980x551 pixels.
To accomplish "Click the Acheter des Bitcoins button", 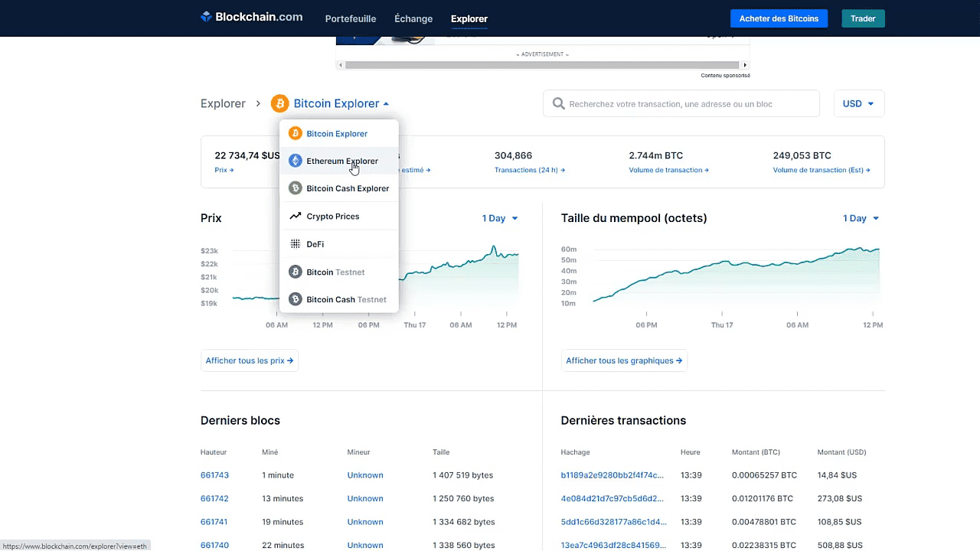I will click(779, 18).
